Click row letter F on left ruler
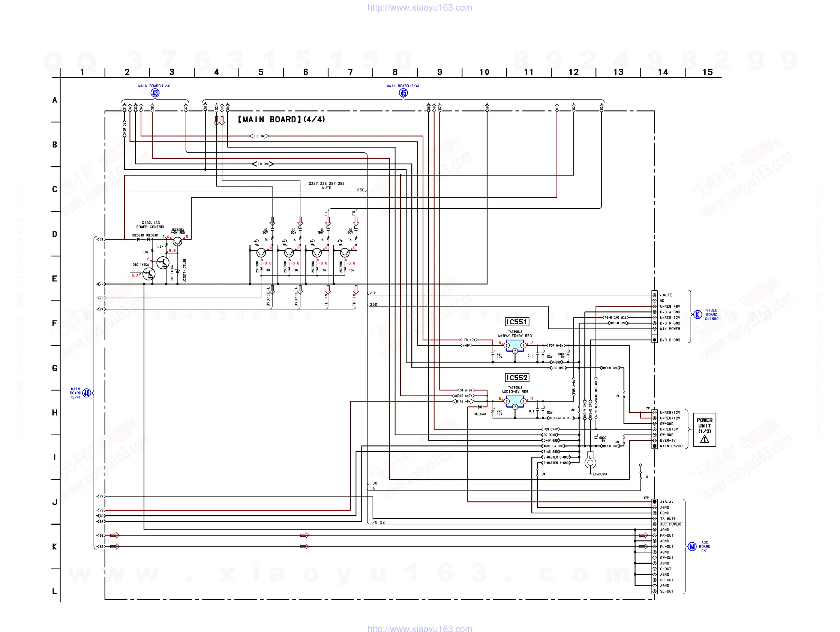Image resolution: width=840 pixels, height=632 pixels. point(54,323)
